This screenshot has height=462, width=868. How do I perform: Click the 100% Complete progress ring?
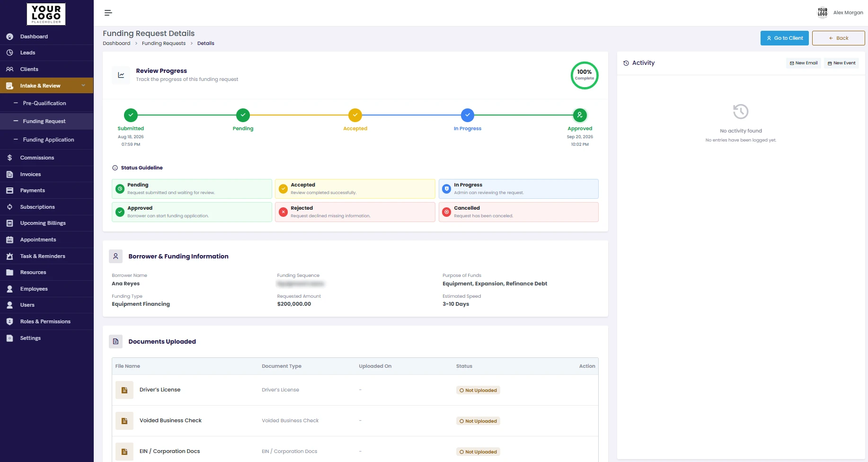coord(585,75)
